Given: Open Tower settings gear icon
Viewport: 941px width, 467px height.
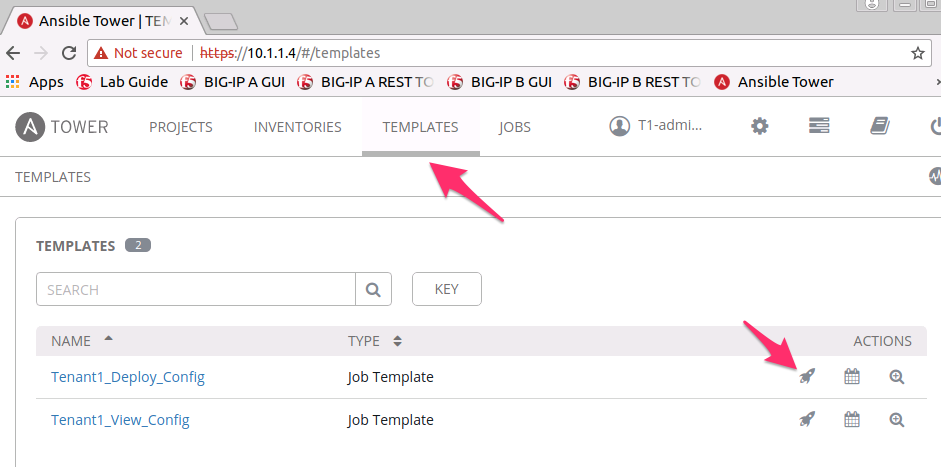Looking at the screenshot, I should tap(760, 126).
